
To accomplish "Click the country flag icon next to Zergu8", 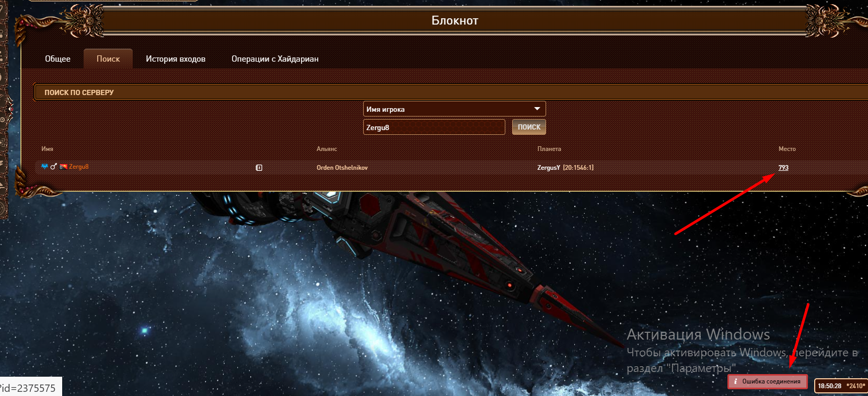I will 63,167.
